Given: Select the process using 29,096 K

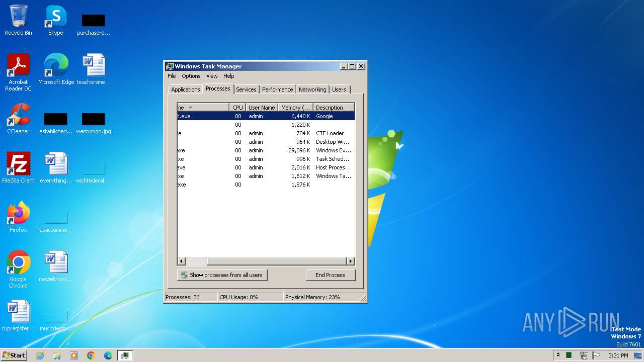Looking at the screenshot, I should (266, 150).
